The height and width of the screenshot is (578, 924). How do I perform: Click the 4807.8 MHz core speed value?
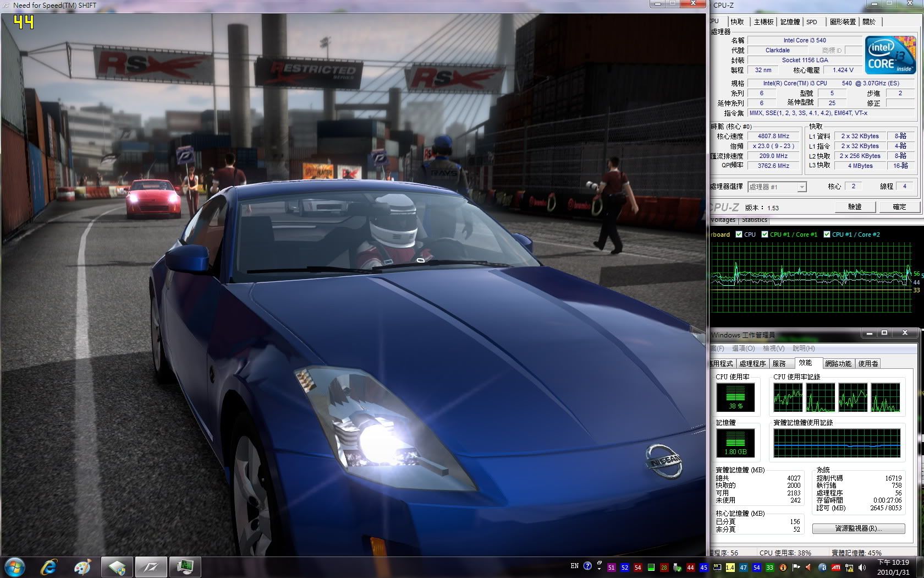coord(773,136)
